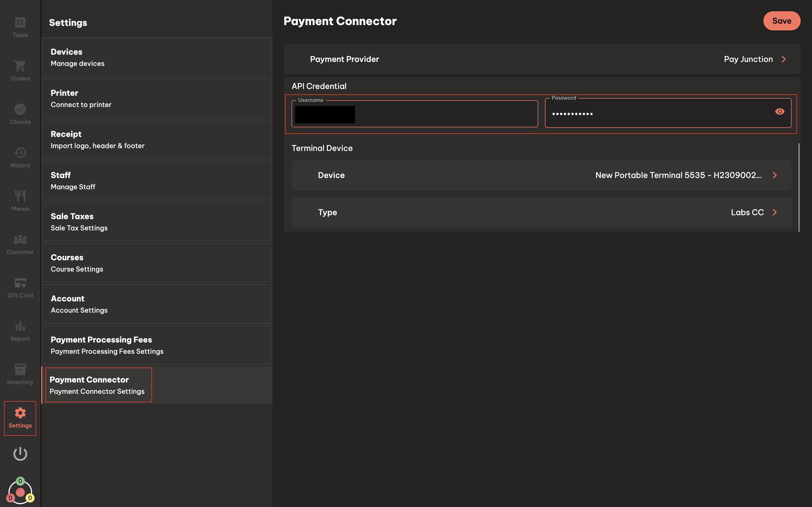Open the Table view icon
The width and height of the screenshot is (812, 507).
click(x=20, y=26)
